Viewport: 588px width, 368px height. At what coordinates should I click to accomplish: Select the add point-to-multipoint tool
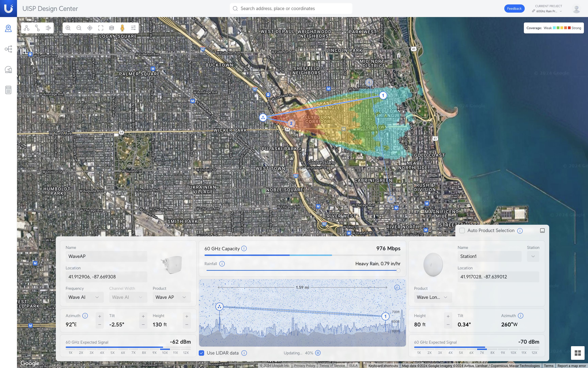point(27,28)
